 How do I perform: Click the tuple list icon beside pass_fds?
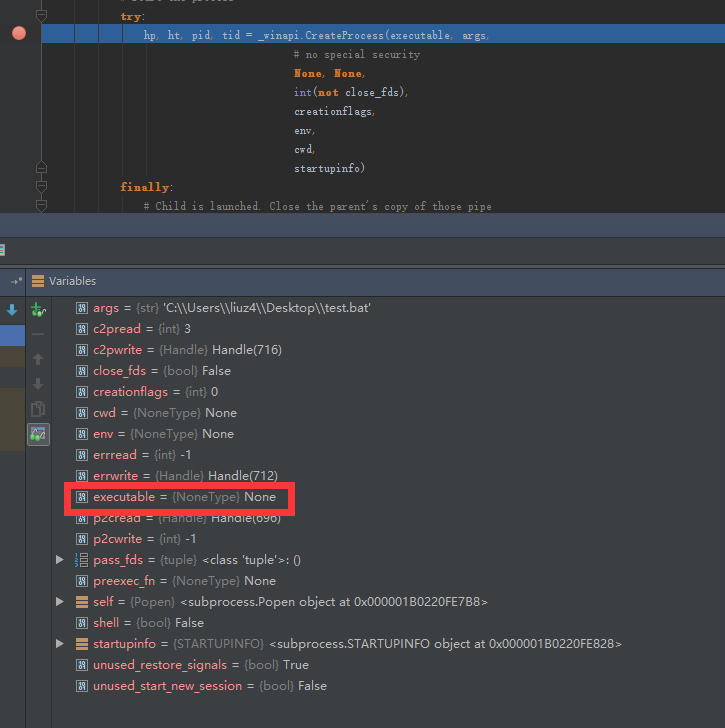pos(82,559)
